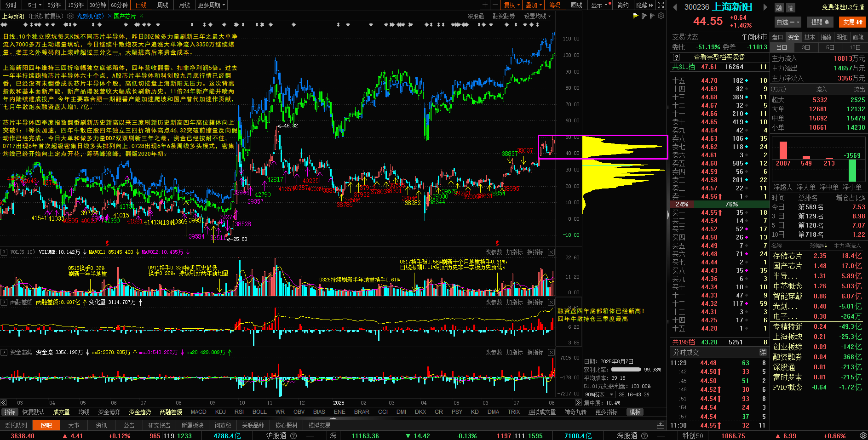
Task: Close the 资金趋势 indicator panel
Action: click(x=551, y=352)
